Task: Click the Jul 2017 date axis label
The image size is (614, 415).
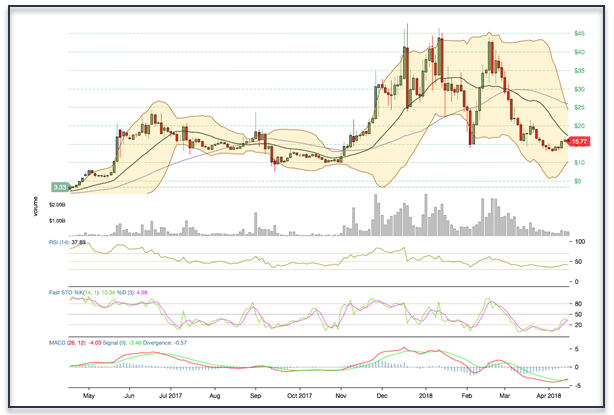Action: point(170,396)
